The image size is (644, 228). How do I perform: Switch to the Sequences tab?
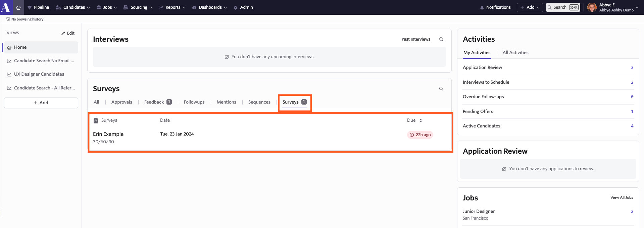coord(259,102)
